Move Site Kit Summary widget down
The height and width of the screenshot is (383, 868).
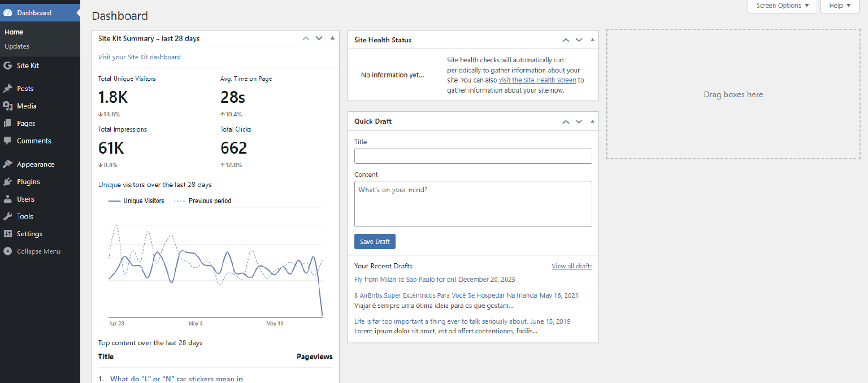(x=319, y=38)
